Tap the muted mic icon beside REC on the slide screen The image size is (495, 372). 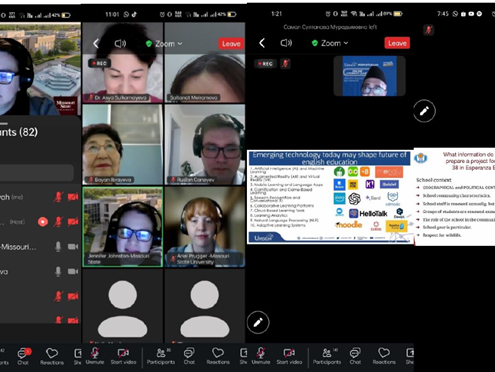(x=285, y=63)
